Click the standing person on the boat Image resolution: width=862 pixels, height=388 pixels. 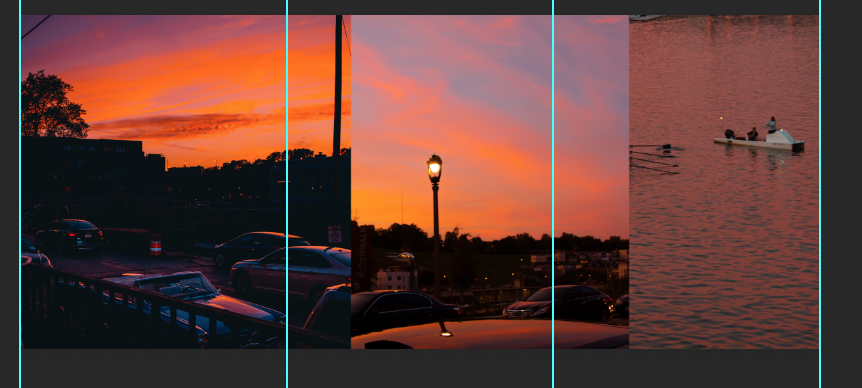click(772, 124)
